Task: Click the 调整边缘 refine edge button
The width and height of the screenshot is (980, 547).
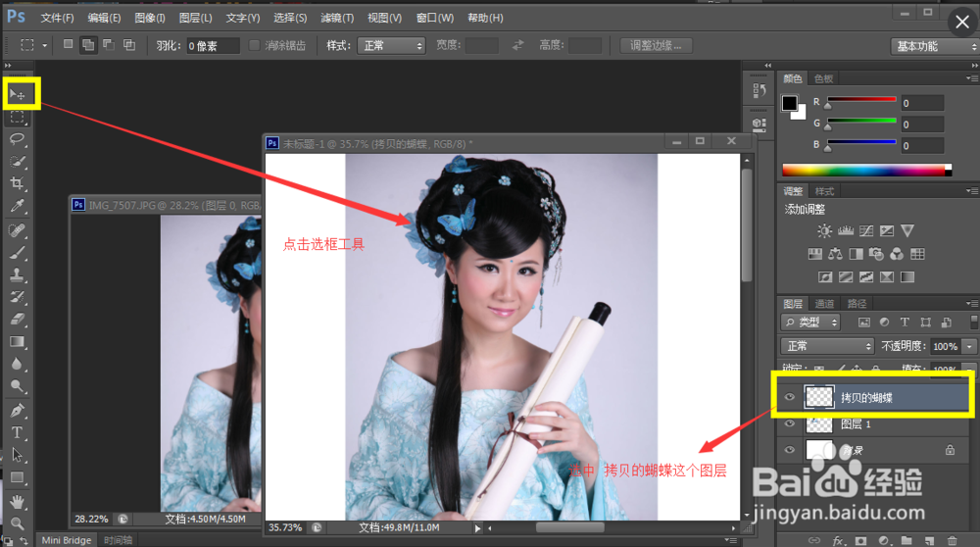Action: pyautogui.click(x=657, y=46)
